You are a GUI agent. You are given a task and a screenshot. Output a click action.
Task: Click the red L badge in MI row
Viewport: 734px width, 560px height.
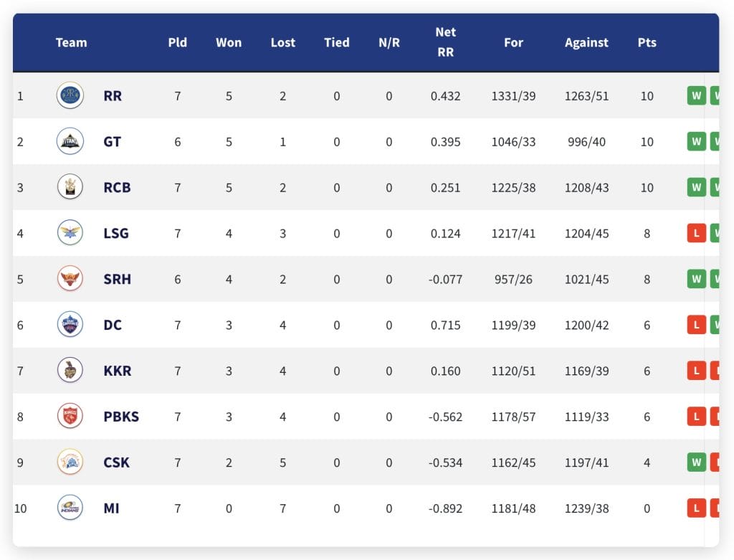click(697, 508)
